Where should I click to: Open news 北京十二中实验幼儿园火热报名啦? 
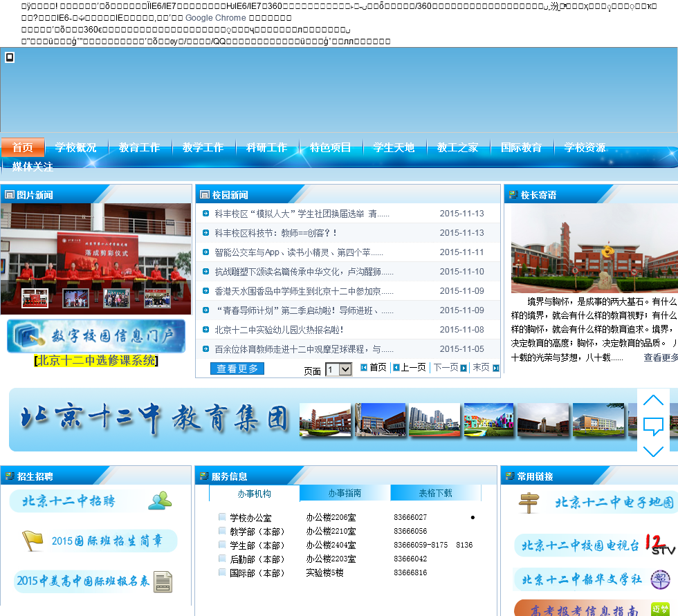pos(279,330)
